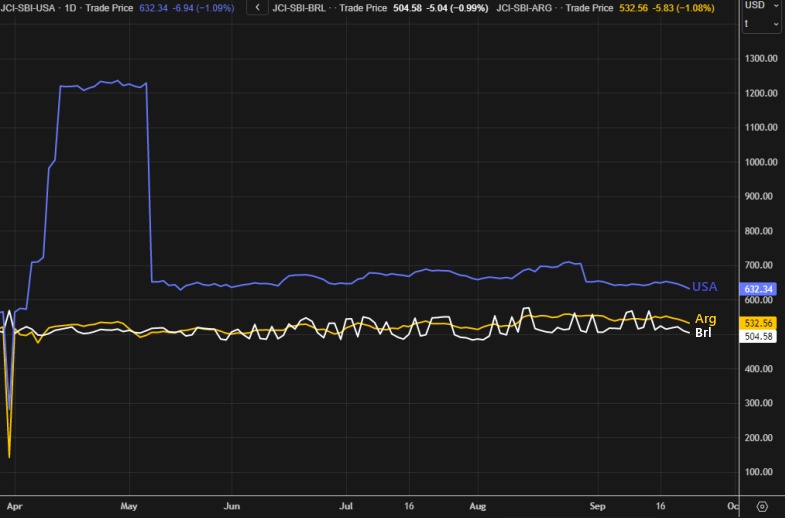Click the yellow 532.56 price axis tag

pyautogui.click(x=760, y=323)
